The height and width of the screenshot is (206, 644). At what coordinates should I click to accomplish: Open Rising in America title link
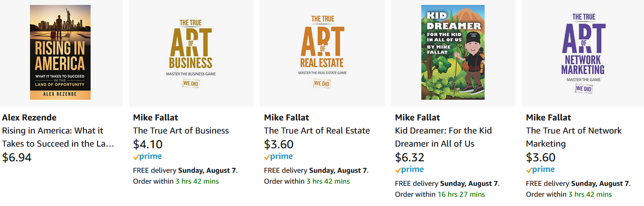pyautogui.click(x=58, y=137)
